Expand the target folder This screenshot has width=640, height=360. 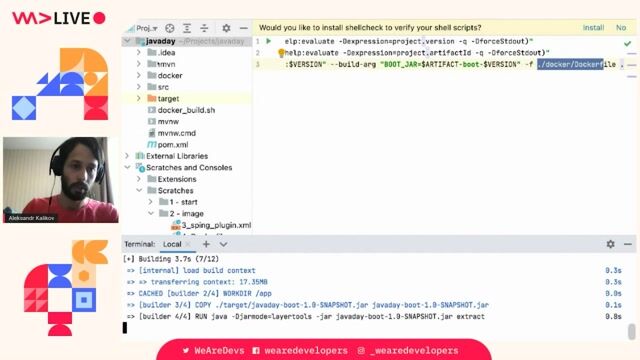(x=139, y=98)
